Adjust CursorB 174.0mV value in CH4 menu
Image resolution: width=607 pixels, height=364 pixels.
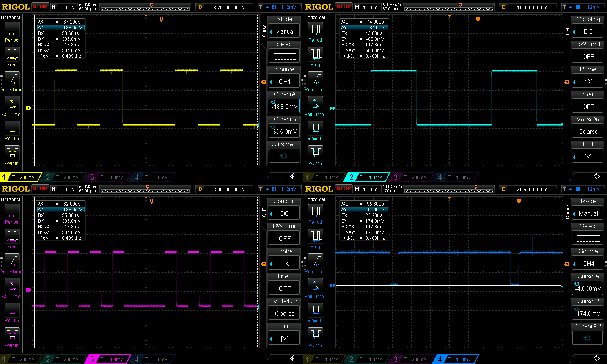[588, 309]
